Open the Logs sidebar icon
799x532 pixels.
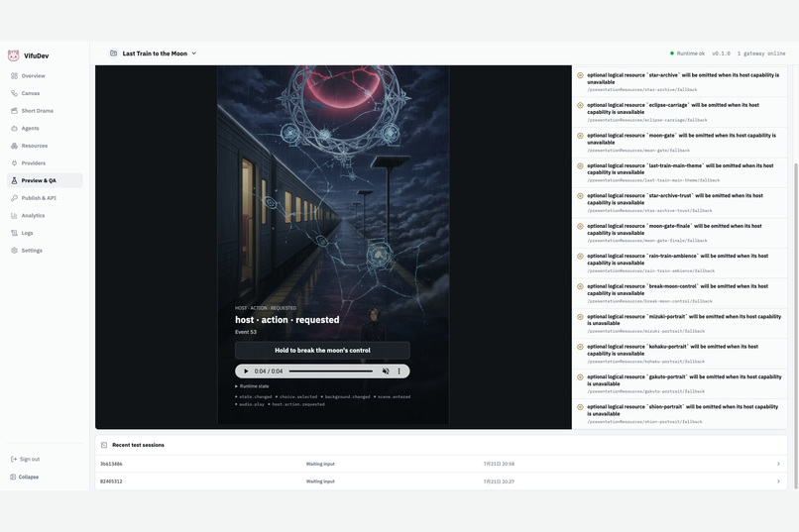click(x=14, y=233)
